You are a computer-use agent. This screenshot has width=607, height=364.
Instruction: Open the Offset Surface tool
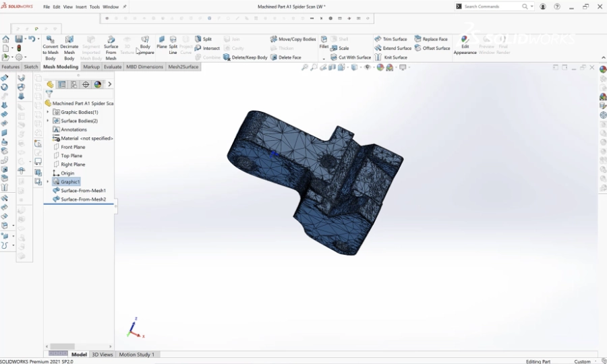click(432, 48)
